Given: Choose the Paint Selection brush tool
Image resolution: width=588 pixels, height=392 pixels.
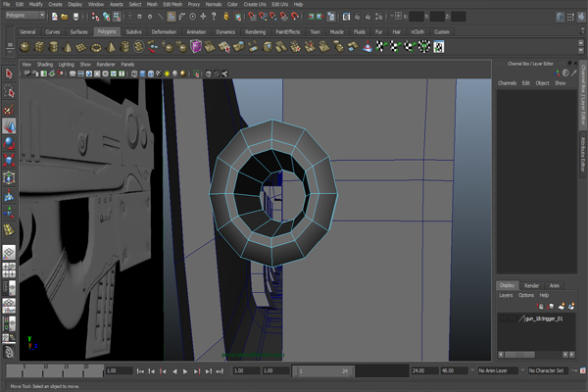Looking at the screenshot, I should point(9,109).
